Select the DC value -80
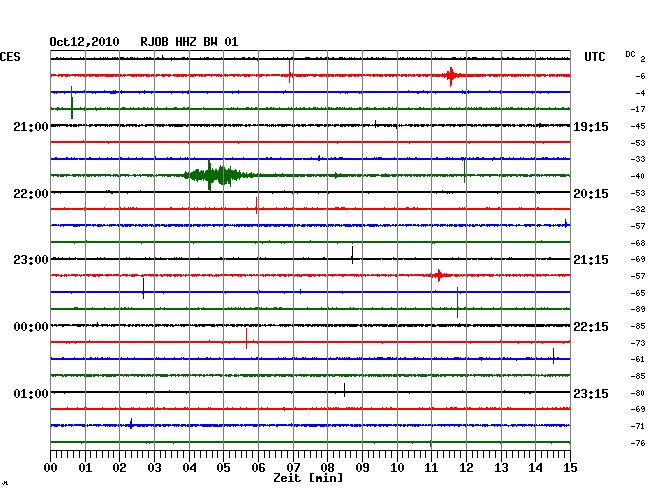Screen dimensions: 650x494 [x=638, y=393]
